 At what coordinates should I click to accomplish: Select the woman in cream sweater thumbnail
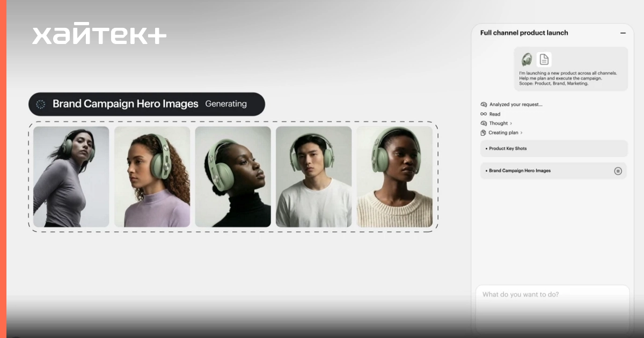tap(394, 177)
